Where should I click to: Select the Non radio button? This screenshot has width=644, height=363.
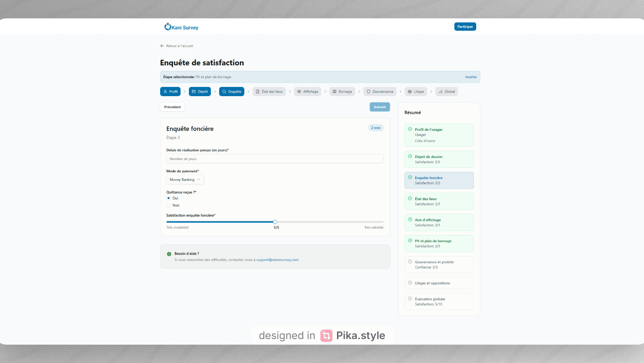169,205
